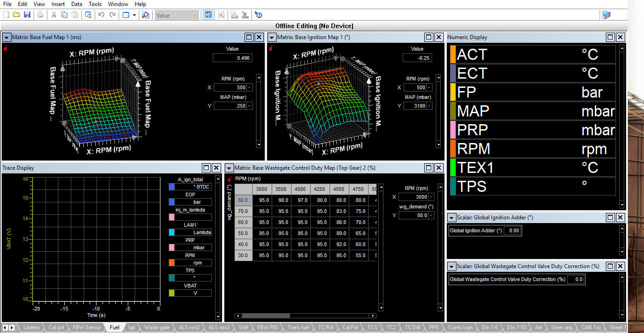Click the wastegate table's left scroll arrow
Viewport: 644px width, 333px height.
[x=238, y=316]
